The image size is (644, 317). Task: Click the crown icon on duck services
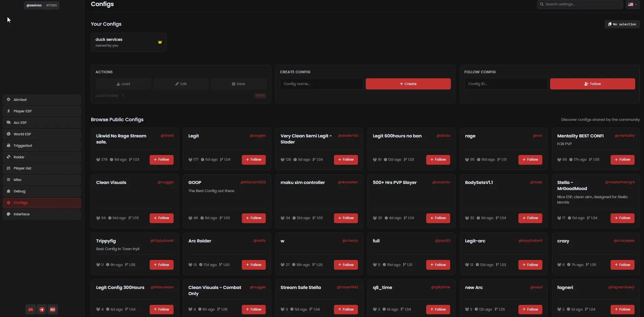click(160, 42)
